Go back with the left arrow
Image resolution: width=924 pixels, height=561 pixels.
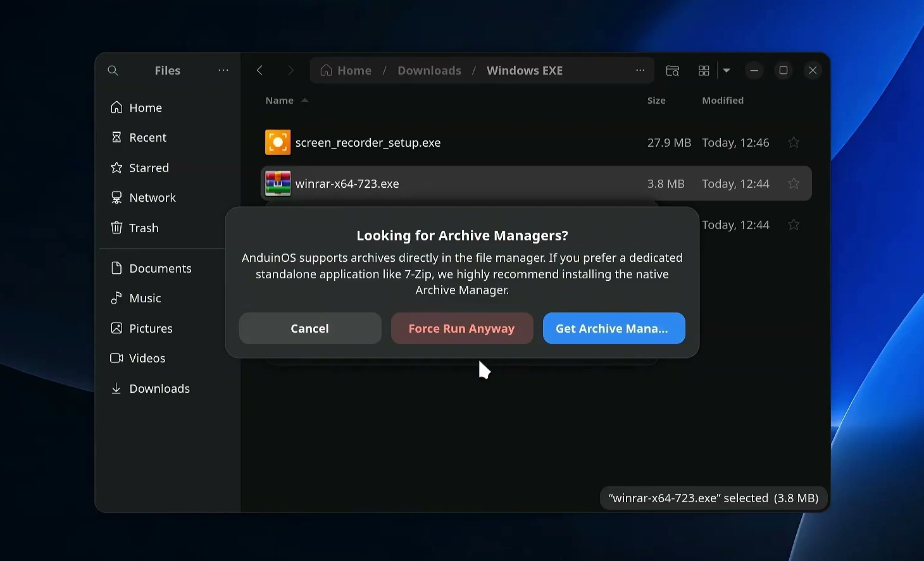click(259, 70)
